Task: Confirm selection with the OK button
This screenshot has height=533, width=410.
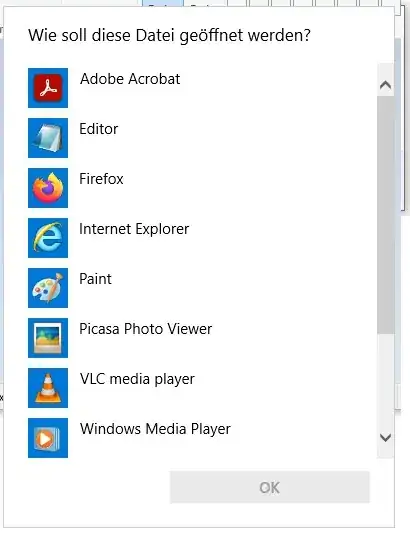Action: tap(270, 487)
